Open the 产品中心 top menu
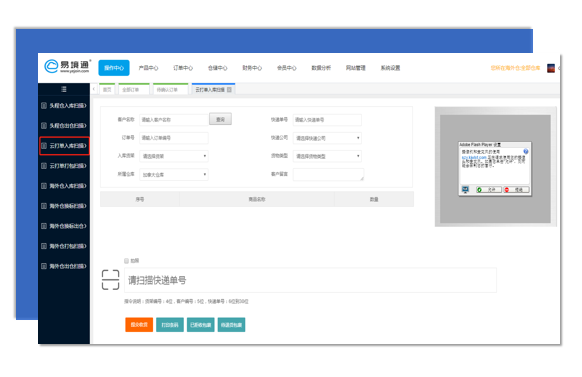 click(x=148, y=68)
